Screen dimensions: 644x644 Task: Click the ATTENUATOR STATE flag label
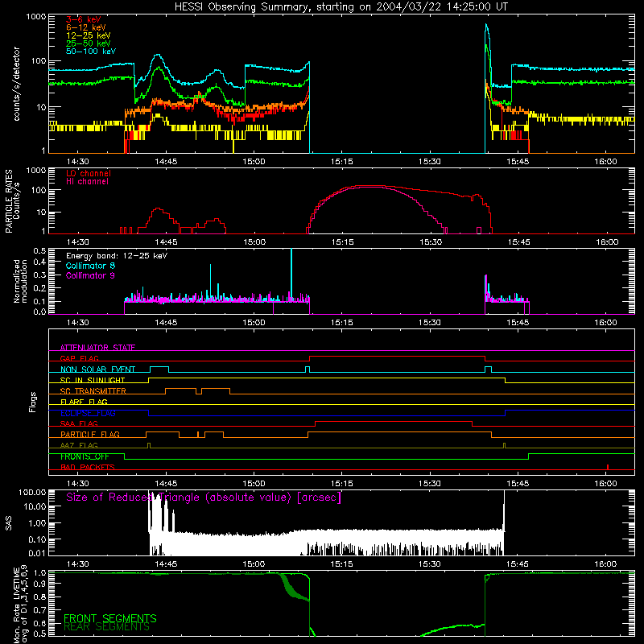click(97, 348)
